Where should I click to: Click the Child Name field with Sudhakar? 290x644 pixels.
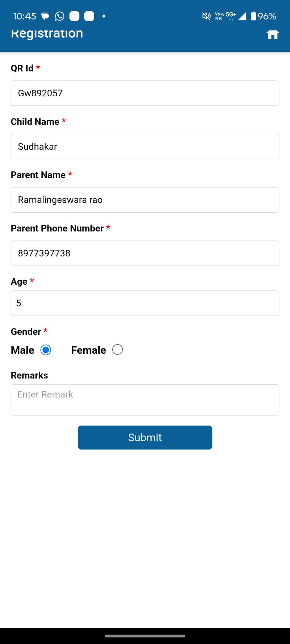145,147
